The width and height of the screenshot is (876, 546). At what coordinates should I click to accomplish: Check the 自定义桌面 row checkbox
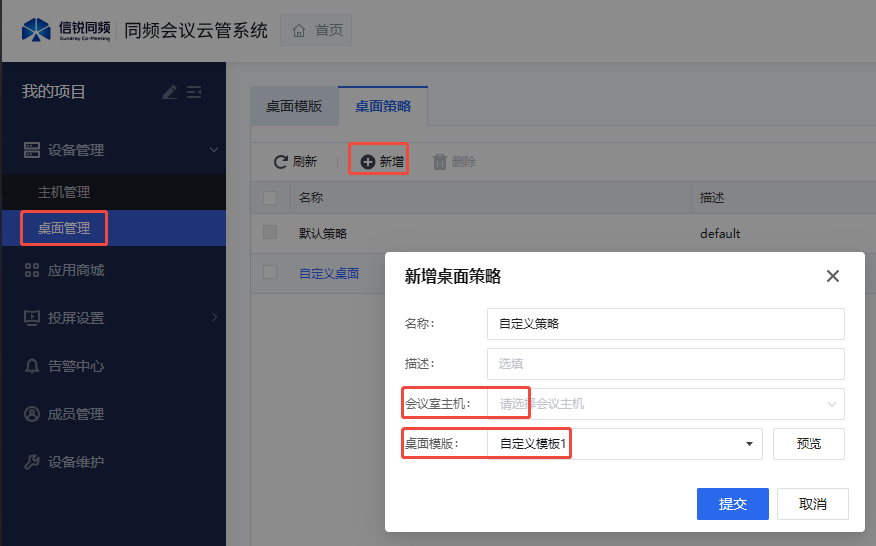(270, 272)
